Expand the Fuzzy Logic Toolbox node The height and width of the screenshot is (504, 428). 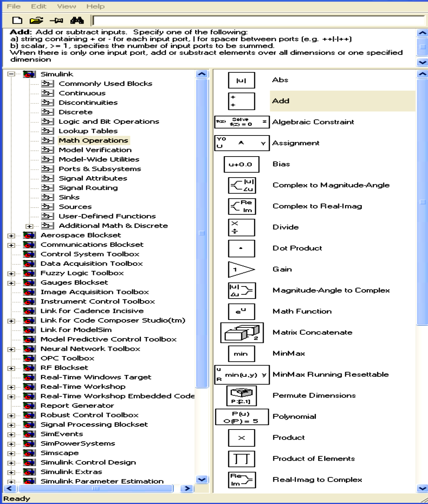[11, 273]
